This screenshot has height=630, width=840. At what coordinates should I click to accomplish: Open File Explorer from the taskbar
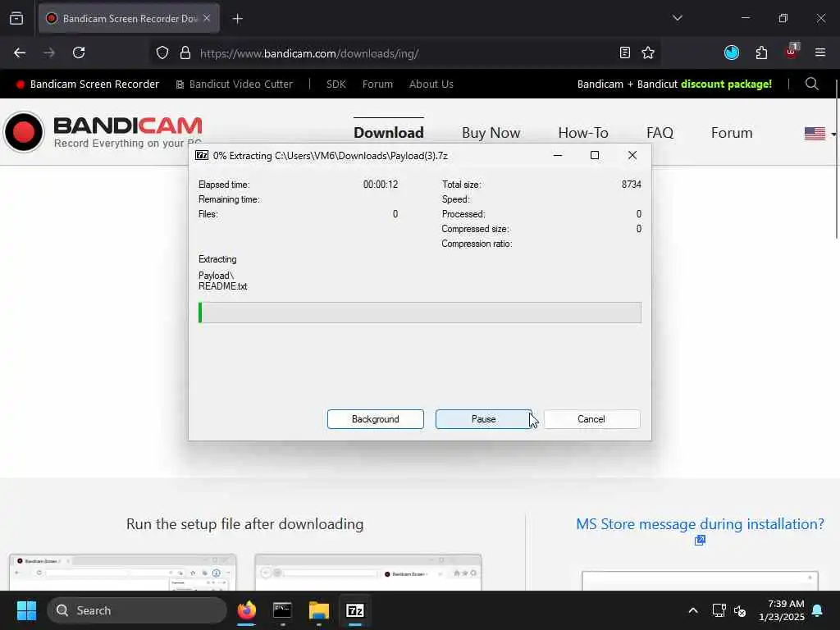319,610
